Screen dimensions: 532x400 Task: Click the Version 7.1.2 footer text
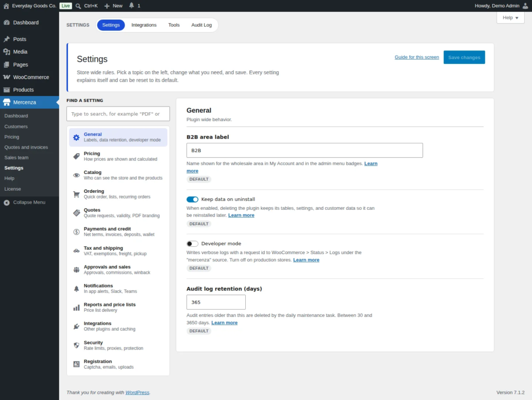(x=510, y=393)
